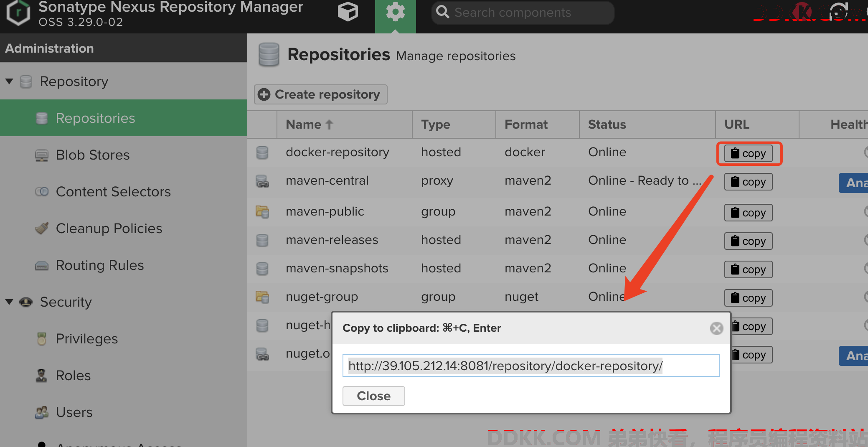Image resolution: width=868 pixels, height=447 pixels.
Task: Click the Roles person icon
Action: pyautogui.click(x=41, y=376)
